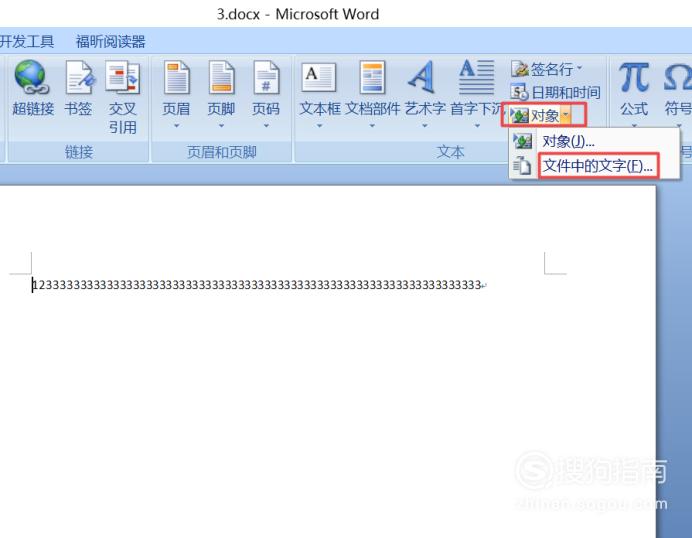Expand the Quick Parts (文档部件) dropdown arrow
Viewport: 692px width, 538px height.
pos(372,126)
